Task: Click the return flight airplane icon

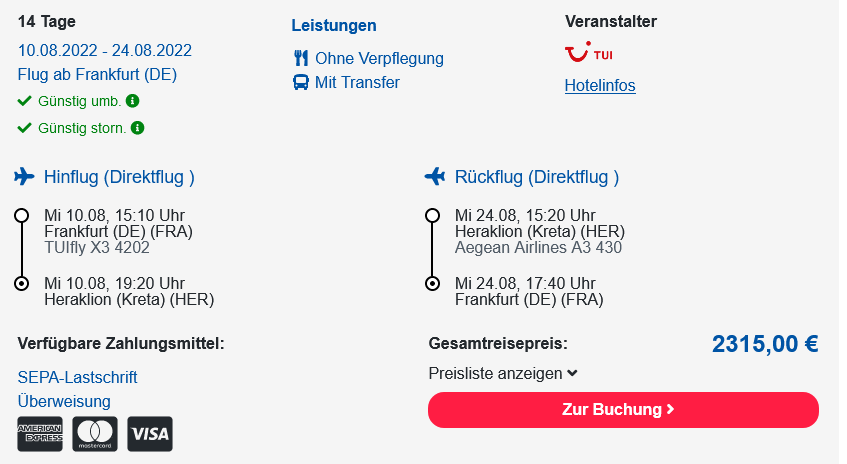Action: (435, 177)
